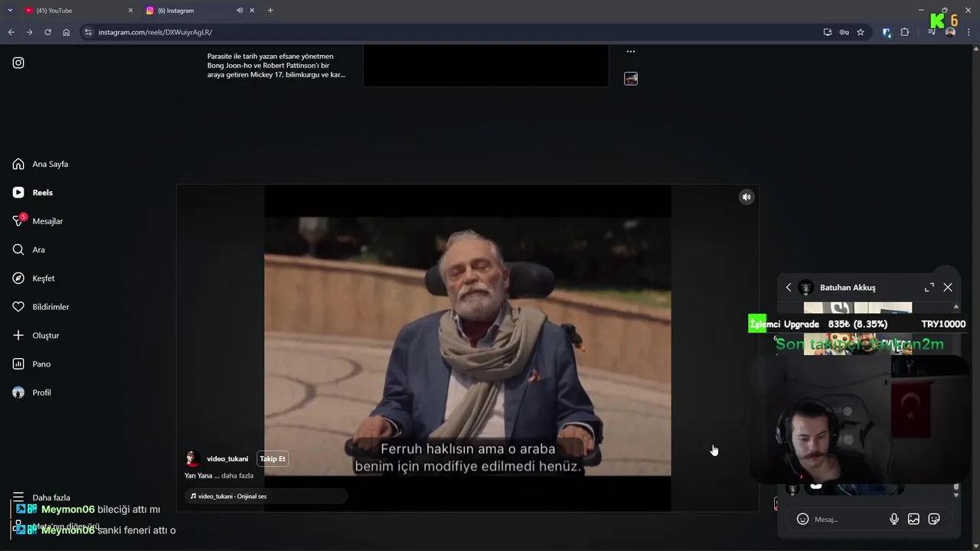Click the microphone voice message icon
Image resolution: width=980 pixels, height=551 pixels.
pos(894,519)
